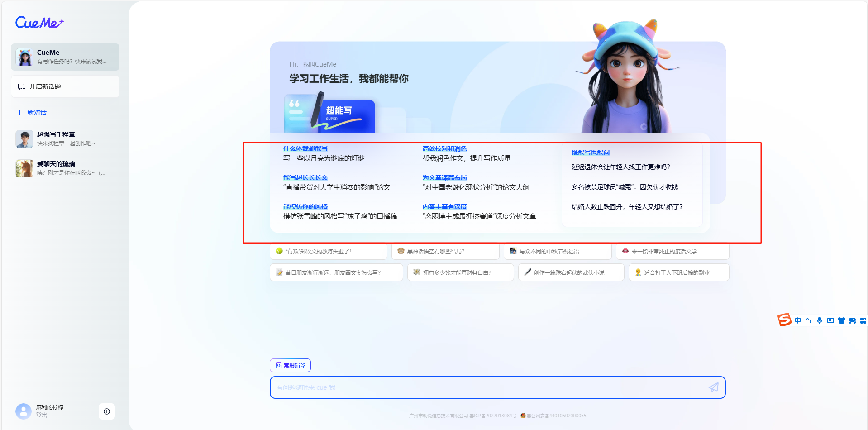Click the user profile avatar icon
The image size is (868, 430).
(24, 411)
